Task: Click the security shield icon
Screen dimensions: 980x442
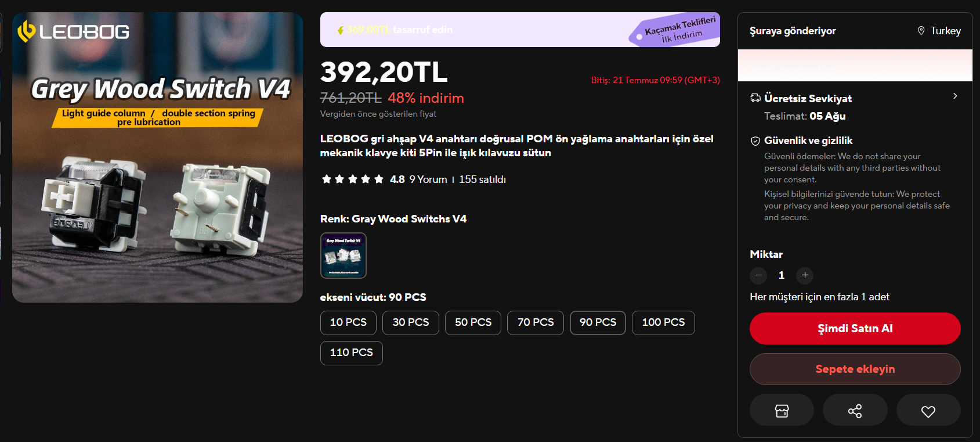Action: [755, 141]
